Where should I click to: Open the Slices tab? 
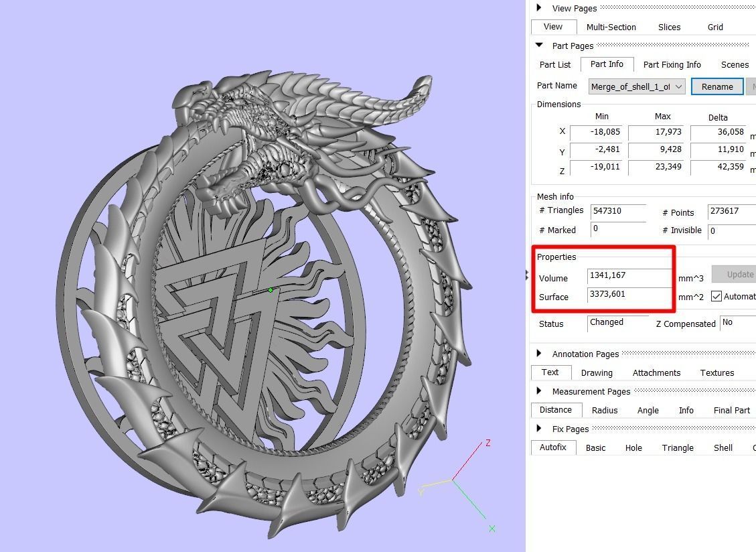(669, 27)
